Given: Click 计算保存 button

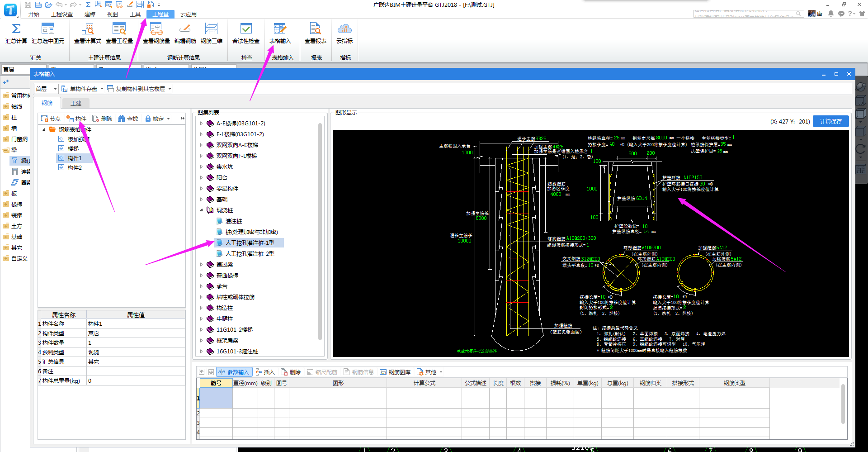Looking at the screenshot, I should pos(831,121).
